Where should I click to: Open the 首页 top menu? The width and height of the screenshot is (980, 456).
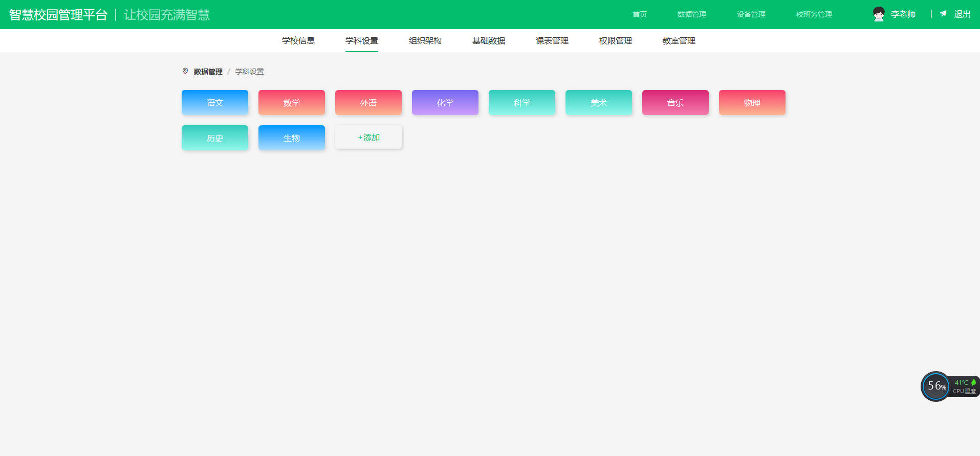tap(639, 14)
